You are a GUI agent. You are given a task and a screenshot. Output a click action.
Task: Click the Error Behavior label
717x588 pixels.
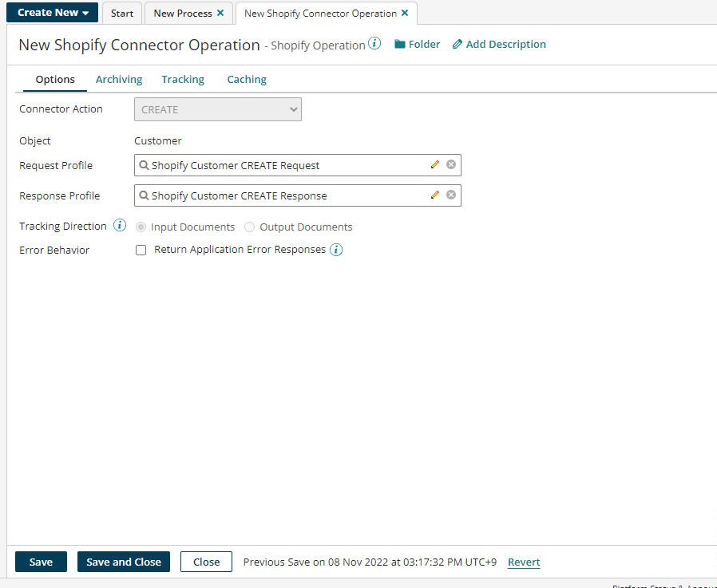coord(54,250)
